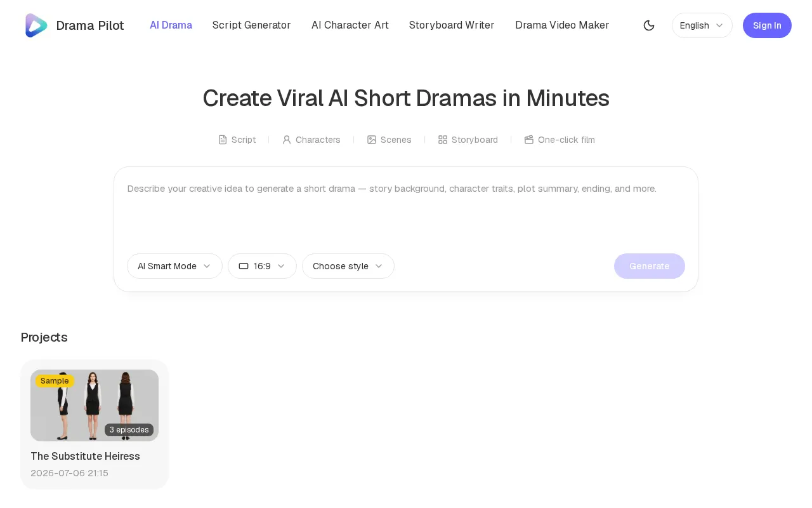Image resolution: width=812 pixels, height=508 pixels.
Task: Click the One-click film clapperboard icon
Action: pyautogui.click(x=529, y=140)
